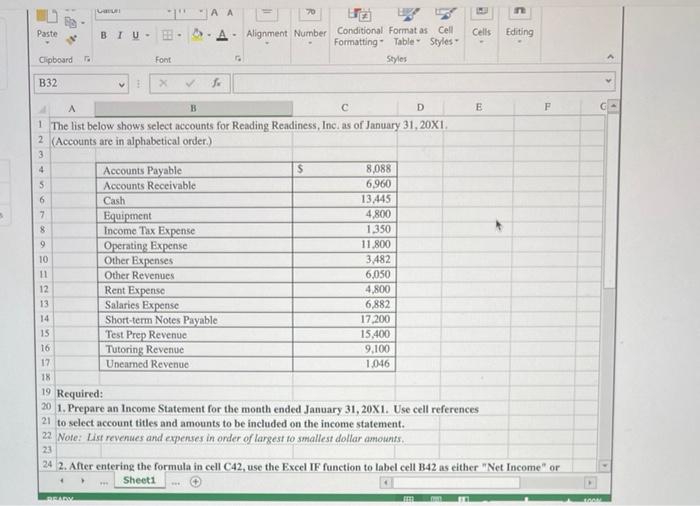Select the Income Tax Expense cell
The height and width of the screenshot is (506, 700).
(195, 230)
